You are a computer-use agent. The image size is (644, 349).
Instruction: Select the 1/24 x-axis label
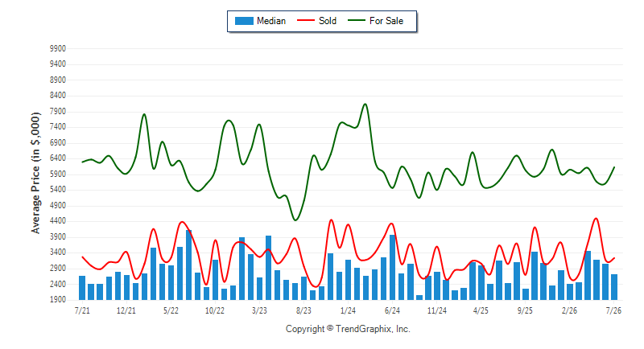[x=348, y=310]
